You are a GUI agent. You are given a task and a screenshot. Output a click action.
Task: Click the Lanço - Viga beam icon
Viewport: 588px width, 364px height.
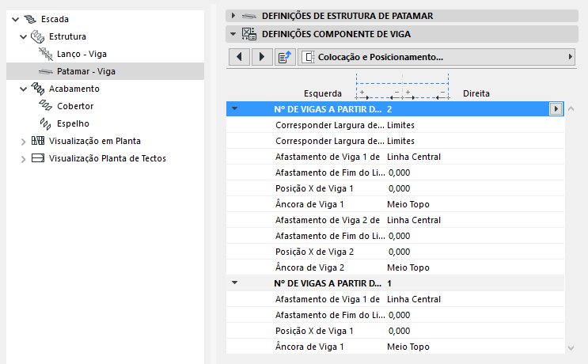click(46, 54)
